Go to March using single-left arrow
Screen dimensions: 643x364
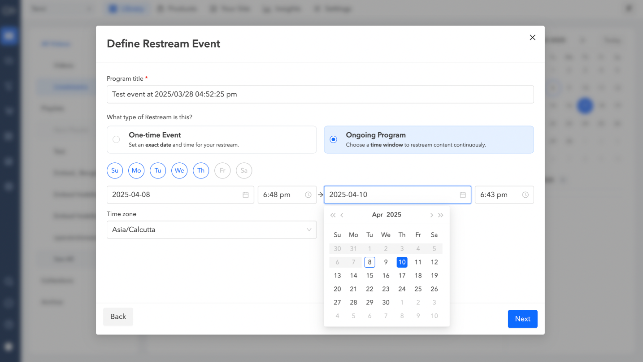pyautogui.click(x=342, y=215)
